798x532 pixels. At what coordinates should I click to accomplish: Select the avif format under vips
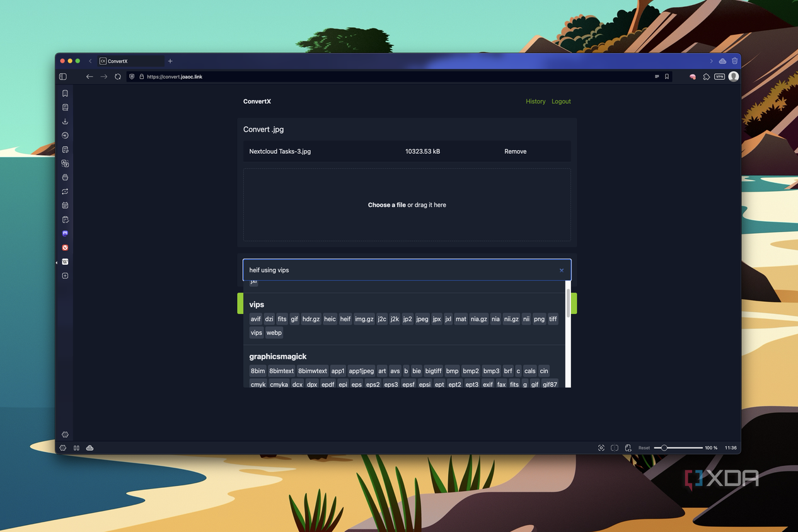click(255, 319)
